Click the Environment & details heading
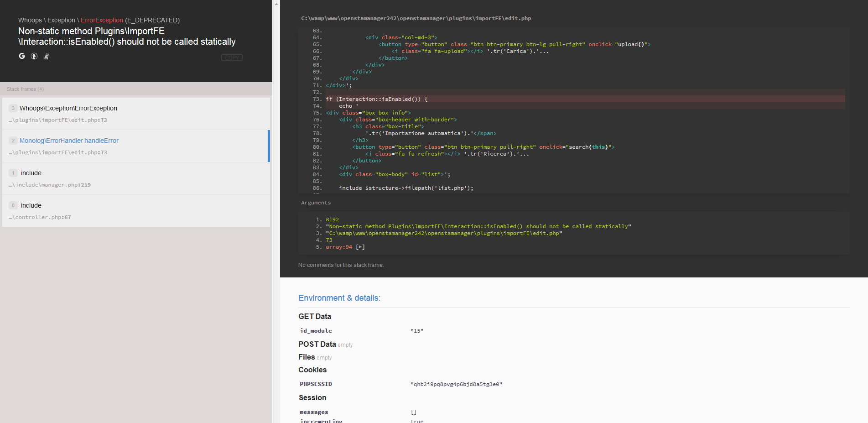The image size is (868, 423). coord(339,298)
